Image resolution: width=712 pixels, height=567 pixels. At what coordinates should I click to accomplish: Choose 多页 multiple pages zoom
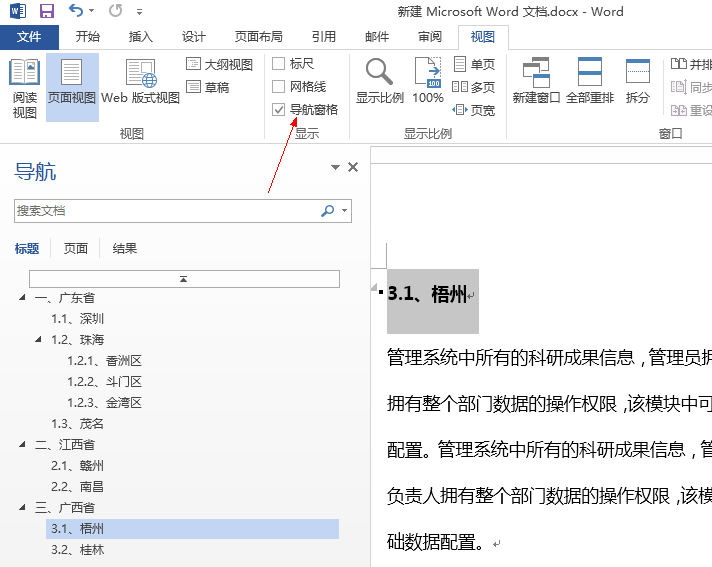(x=474, y=87)
